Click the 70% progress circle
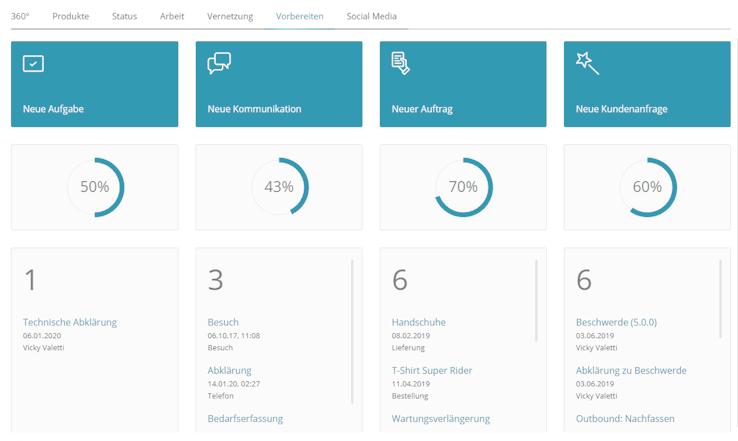Viewport: 738px width, 441px height. 463,187
